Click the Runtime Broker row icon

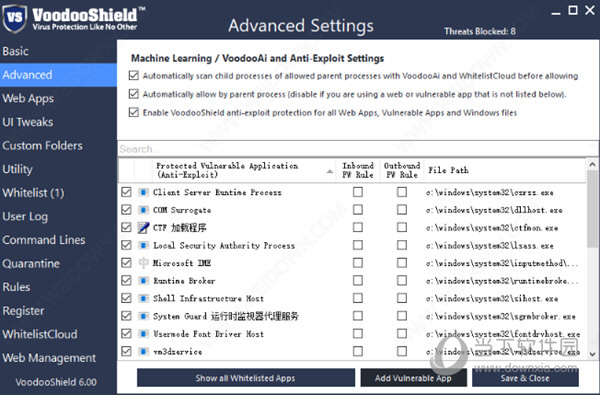pos(143,281)
